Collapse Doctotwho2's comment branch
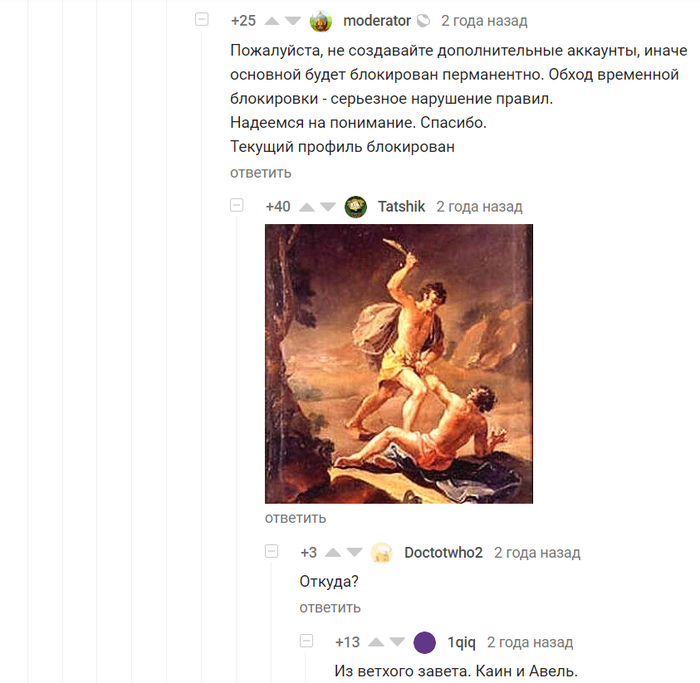The height and width of the screenshot is (683, 700). [271, 551]
